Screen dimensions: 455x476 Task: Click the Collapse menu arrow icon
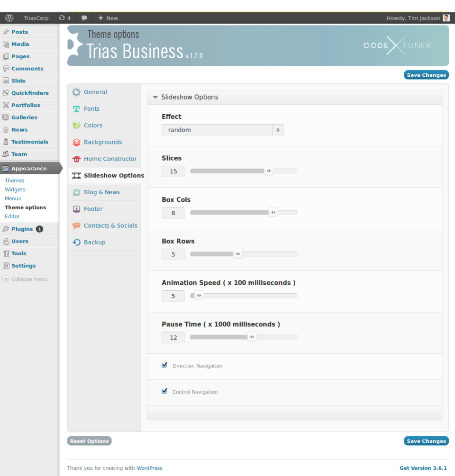pyautogui.click(x=6, y=279)
